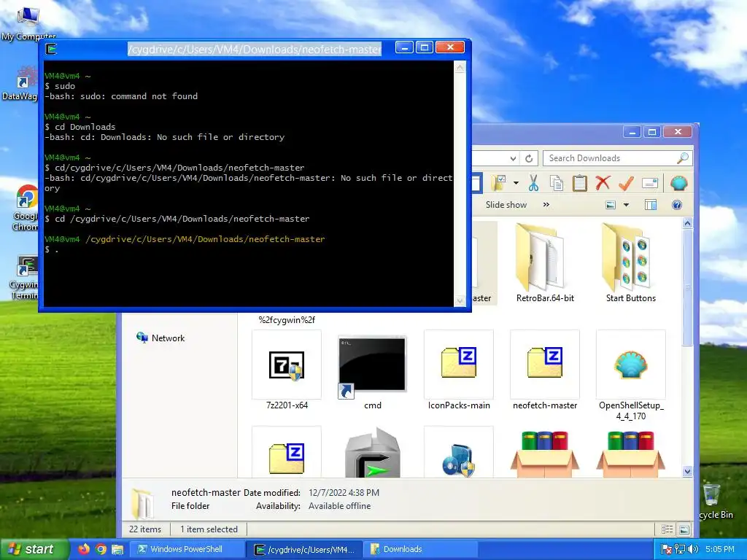Click the Copy icon in Downloads toolbar

(556, 183)
